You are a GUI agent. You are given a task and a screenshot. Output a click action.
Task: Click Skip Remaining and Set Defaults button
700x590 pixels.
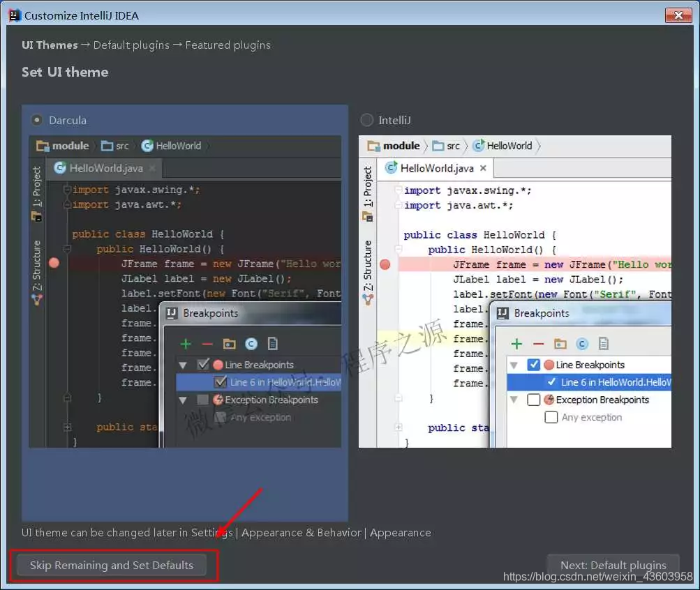point(112,565)
